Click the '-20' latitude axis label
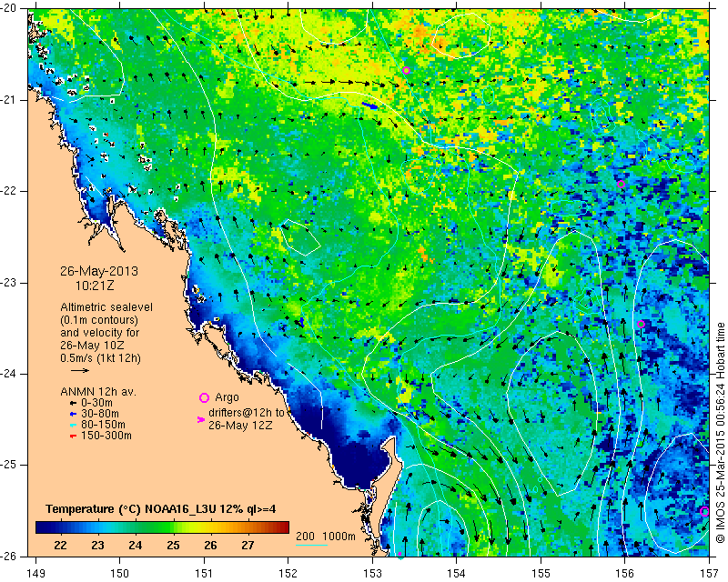Image resolution: width=728 pixels, height=582 pixels. coord(10,8)
